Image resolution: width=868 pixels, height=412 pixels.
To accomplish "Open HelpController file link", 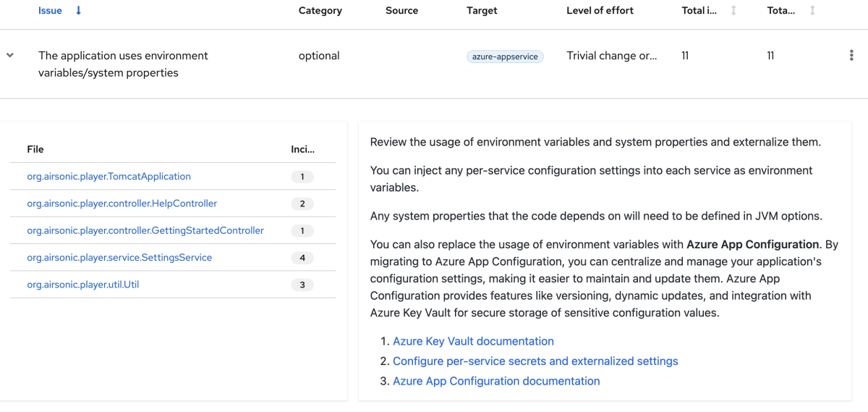I will pos(122,203).
